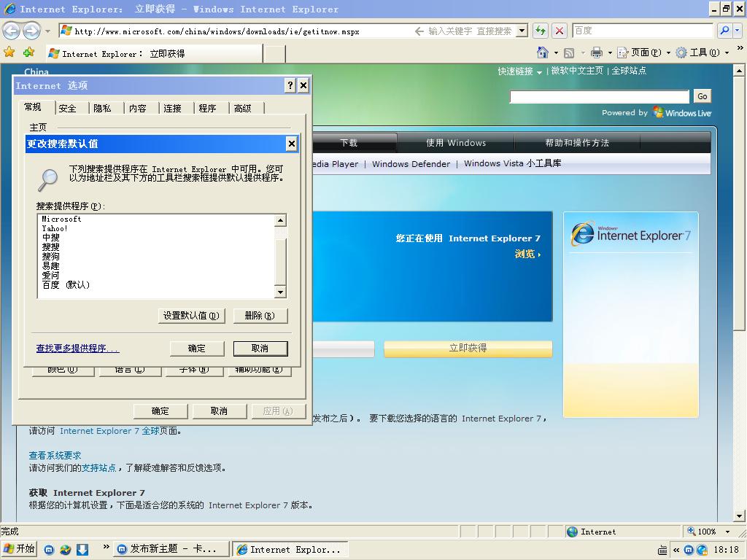Image resolution: width=747 pixels, height=560 pixels.
Task: Open the 使用 Windows navigation tab
Action: pyautogui.click(x=456, y=143)
